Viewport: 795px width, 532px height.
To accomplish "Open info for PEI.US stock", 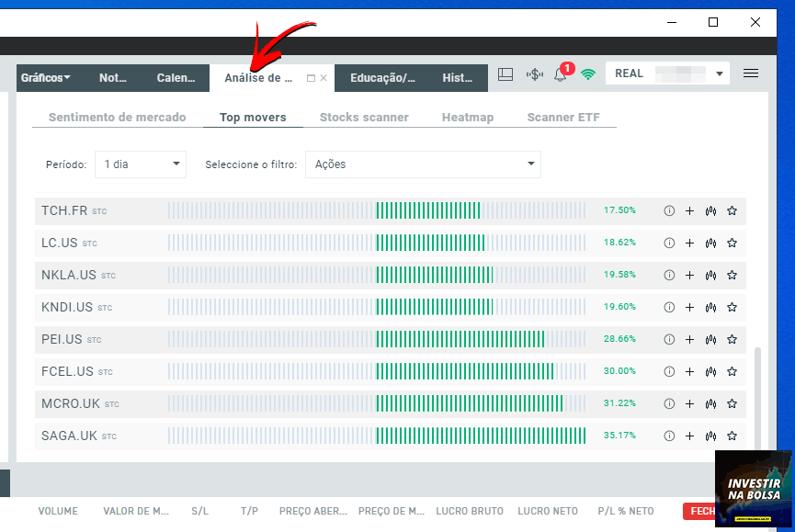I will pyautogui.click(x=669, y=339).
